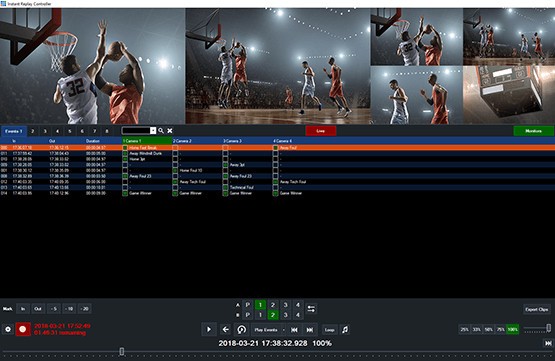Select P button on output A
Screen dimensions: 555x361
pos(248,305)
